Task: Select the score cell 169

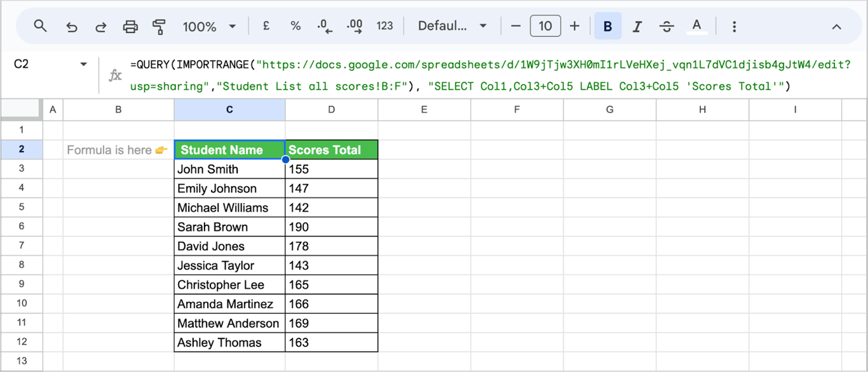Action: pos(331,323)
